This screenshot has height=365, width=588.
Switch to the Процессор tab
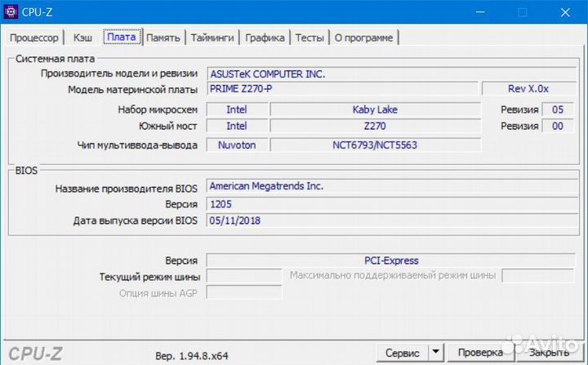pos(34,38)
